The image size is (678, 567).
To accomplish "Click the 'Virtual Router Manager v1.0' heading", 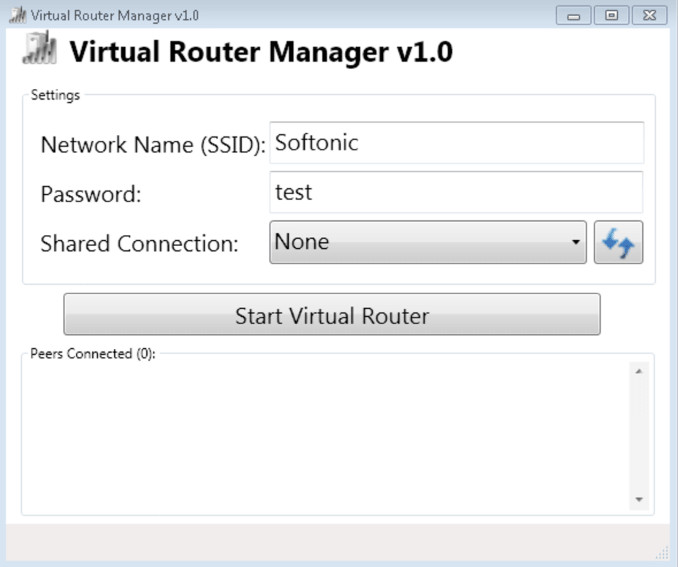I will [x=261, y=52].
